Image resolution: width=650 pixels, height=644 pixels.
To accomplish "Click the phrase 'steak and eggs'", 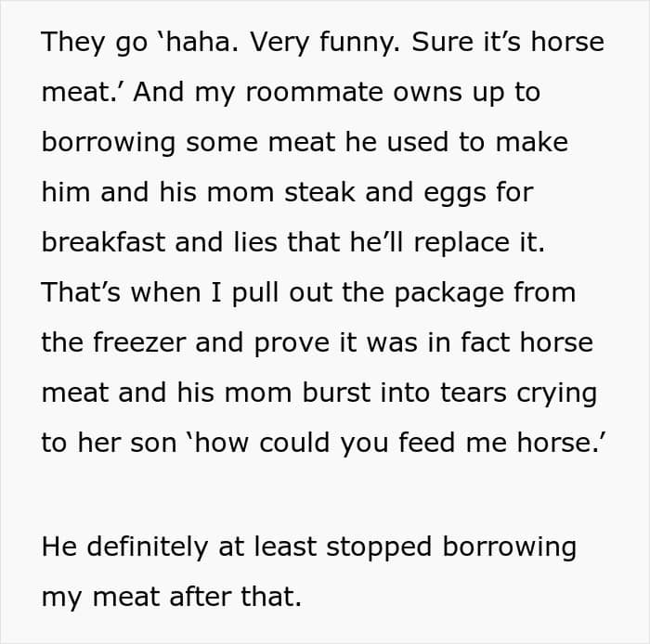I will click(385, 193).
